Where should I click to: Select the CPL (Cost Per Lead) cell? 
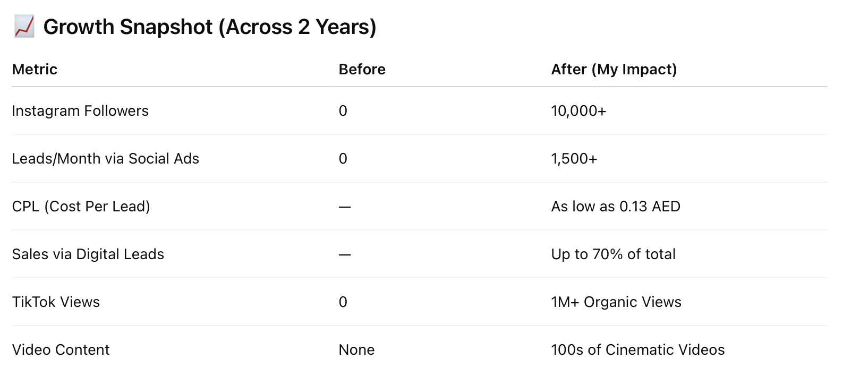81,207
